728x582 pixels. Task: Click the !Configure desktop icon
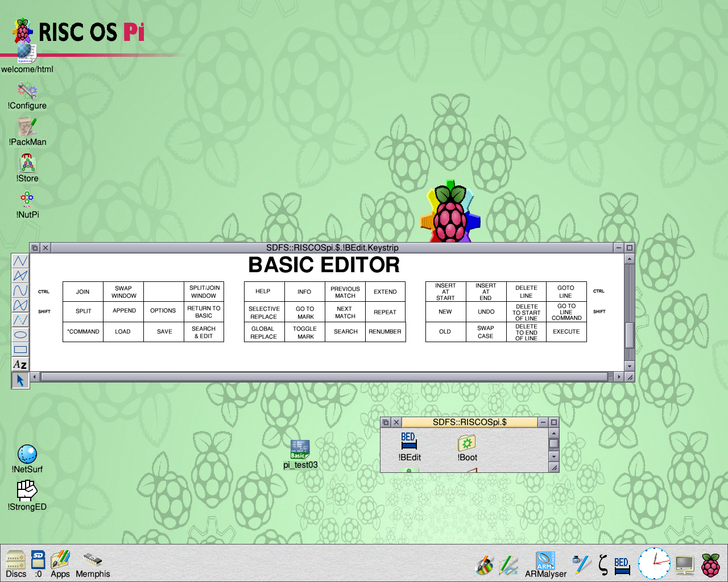pyautogui.click(x=27, y=95)
